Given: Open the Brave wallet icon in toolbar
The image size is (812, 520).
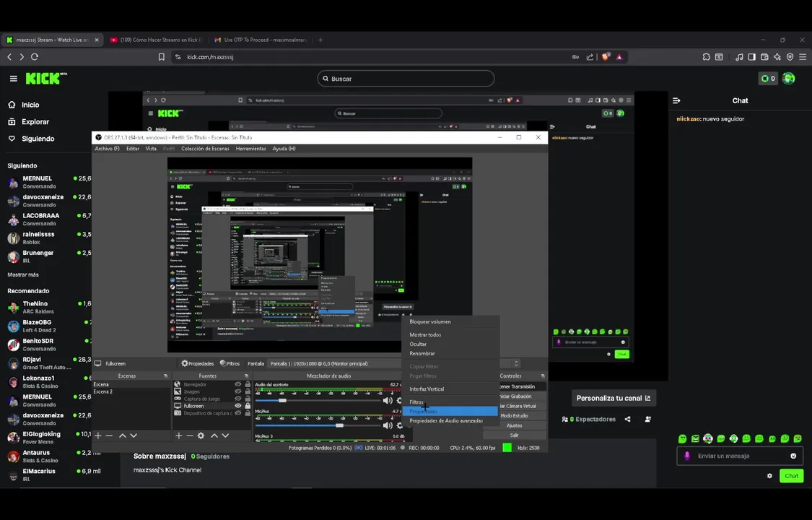Looking at the screenshot, I should click(x=764, y=57).
